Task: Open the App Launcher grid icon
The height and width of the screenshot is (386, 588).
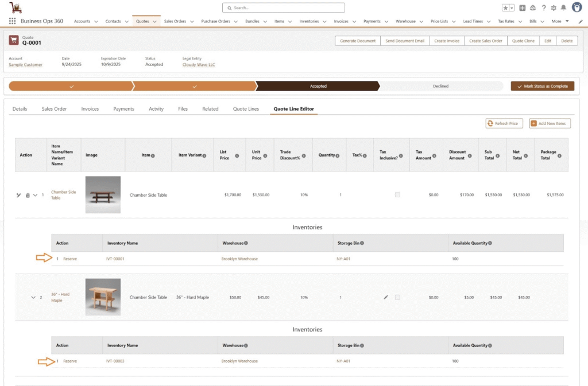Action: pos(12,21)
